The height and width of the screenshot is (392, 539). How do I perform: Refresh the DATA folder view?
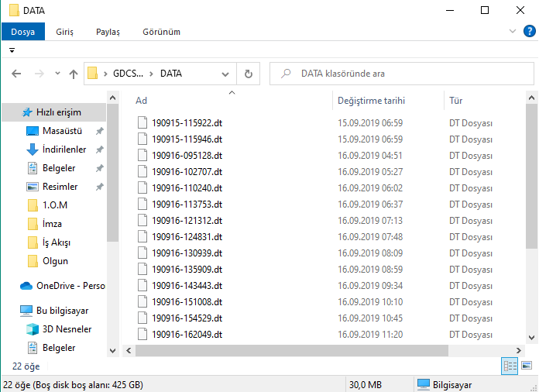248,74
